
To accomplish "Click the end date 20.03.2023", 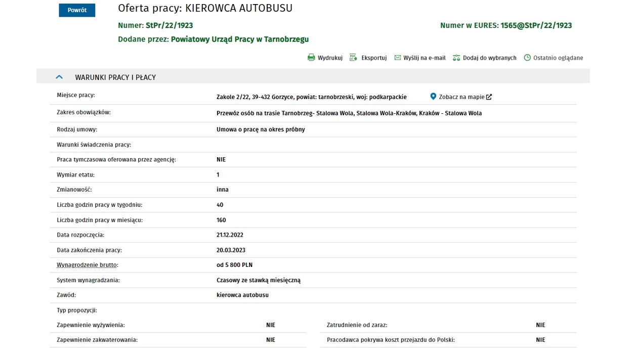I will point(231,250).
